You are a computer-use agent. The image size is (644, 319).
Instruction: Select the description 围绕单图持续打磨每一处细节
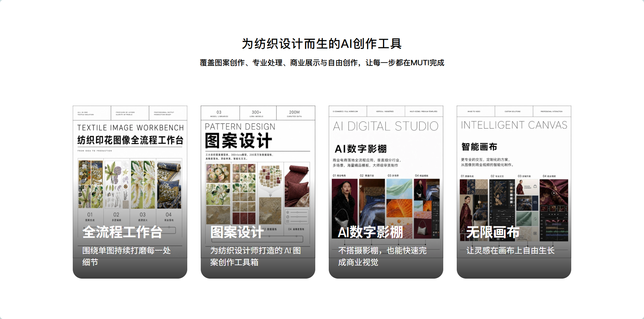pyautogui.click(x=127, y=256)
